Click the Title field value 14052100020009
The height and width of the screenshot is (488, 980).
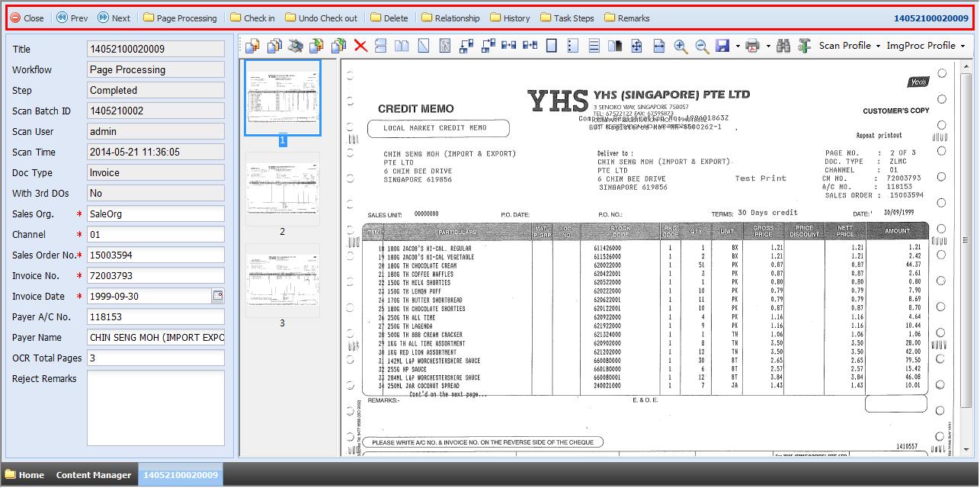(155, 49)
